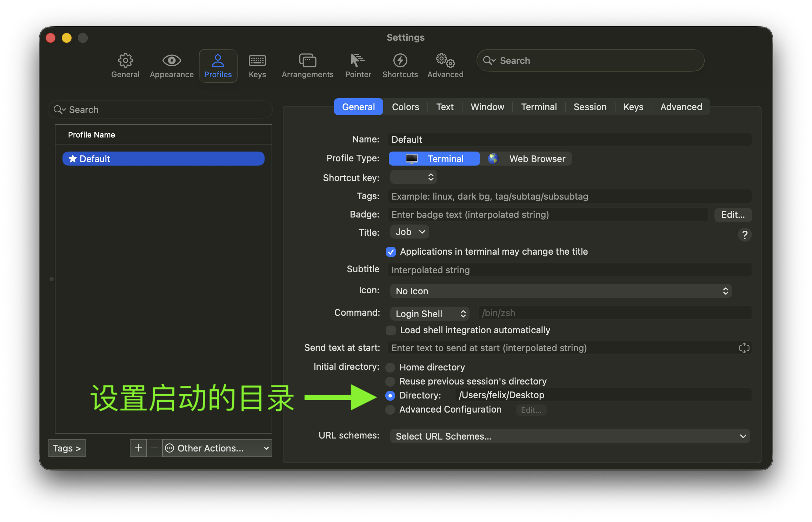Open the Keys keyboard icon in toolbar
This screenshot has width=812, height=522.
257,61
